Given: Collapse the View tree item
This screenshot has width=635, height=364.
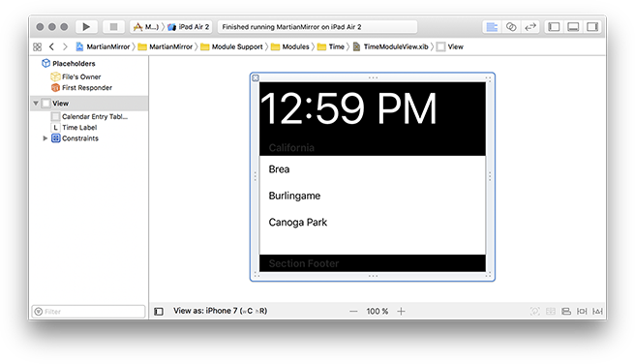Looking at the screenshot, I should (36, 104).
